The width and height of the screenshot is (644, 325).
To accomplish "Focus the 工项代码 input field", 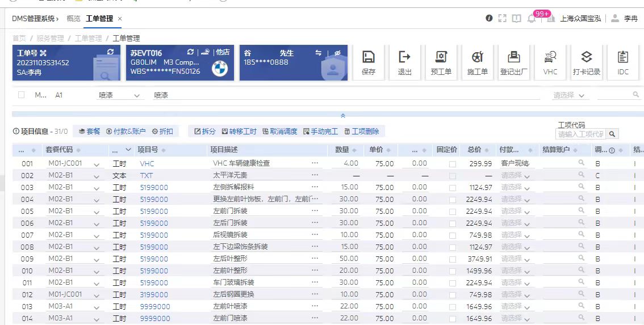I will coord(580,134).
